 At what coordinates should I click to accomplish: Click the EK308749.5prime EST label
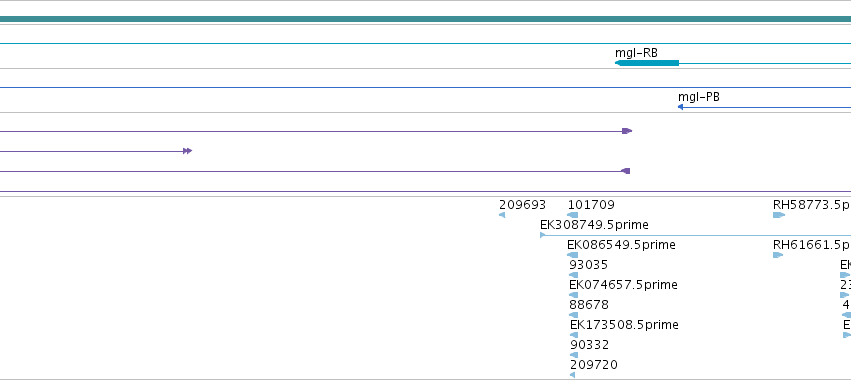[x=594, y=225]
